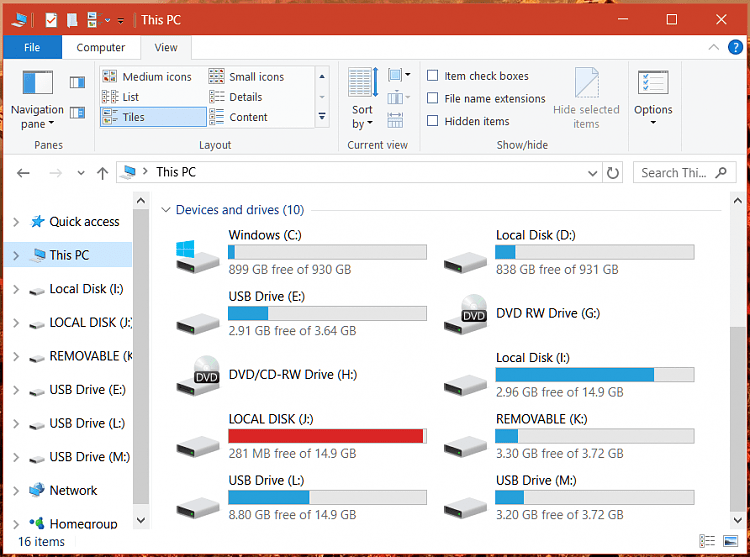Image resolution: width=750 pixels, height=557 pixels.
Task: Open the Sort by menu
Action: pos(362,98)
